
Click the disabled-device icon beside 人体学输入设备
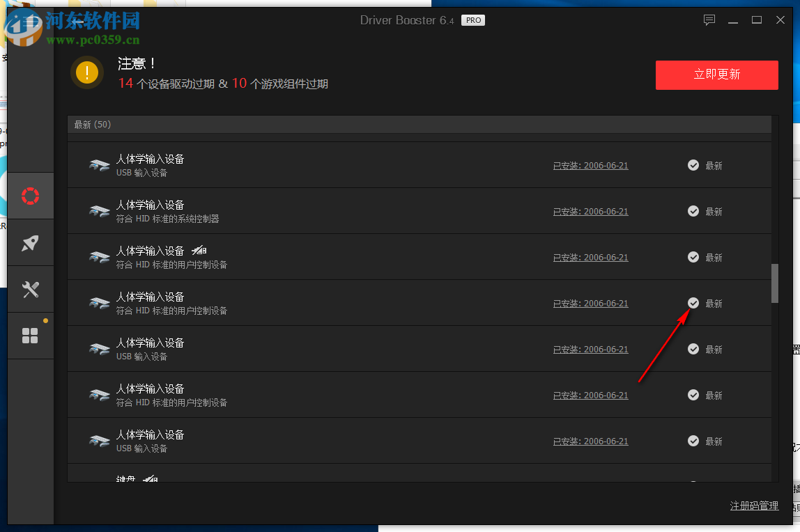pyautogui.click(x=199, y=250)
